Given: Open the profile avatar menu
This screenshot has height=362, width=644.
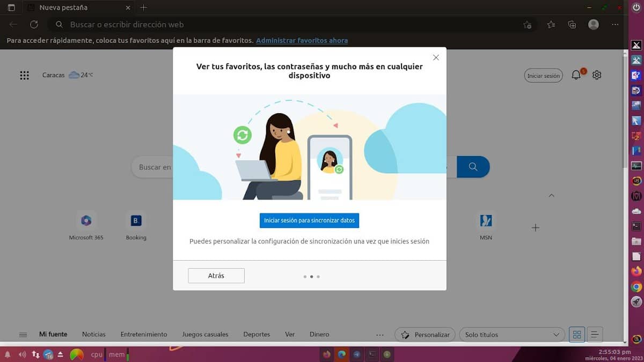Looking at the screenshot, I should coord(593,24).
